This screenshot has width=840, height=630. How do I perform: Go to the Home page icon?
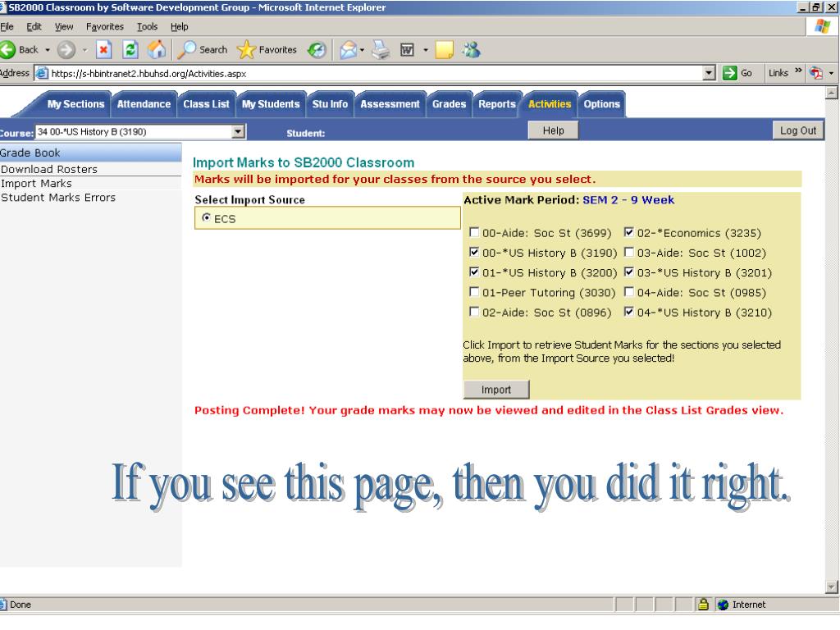click(x=157, y=50)
